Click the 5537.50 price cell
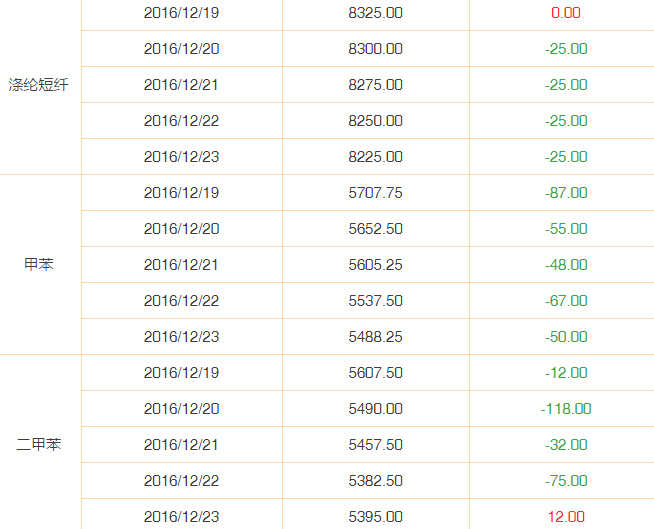Viewport: 654px width, 529px height. [x=375, y=301]
